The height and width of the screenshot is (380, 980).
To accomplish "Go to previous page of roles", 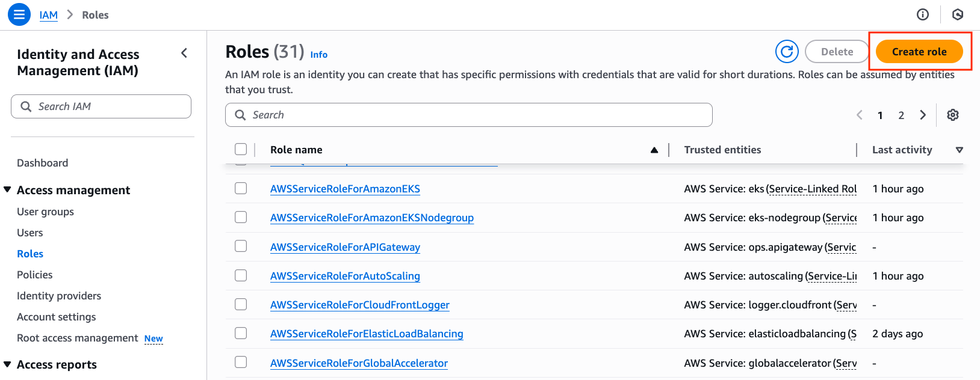I will click(x=860, y=115).
